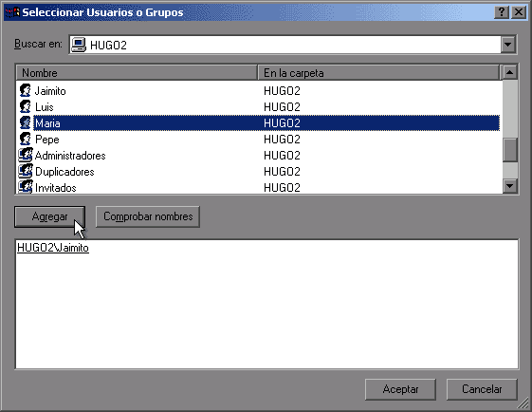
Task: Click the Maria user icon
Action: click(x=25, y=123)
